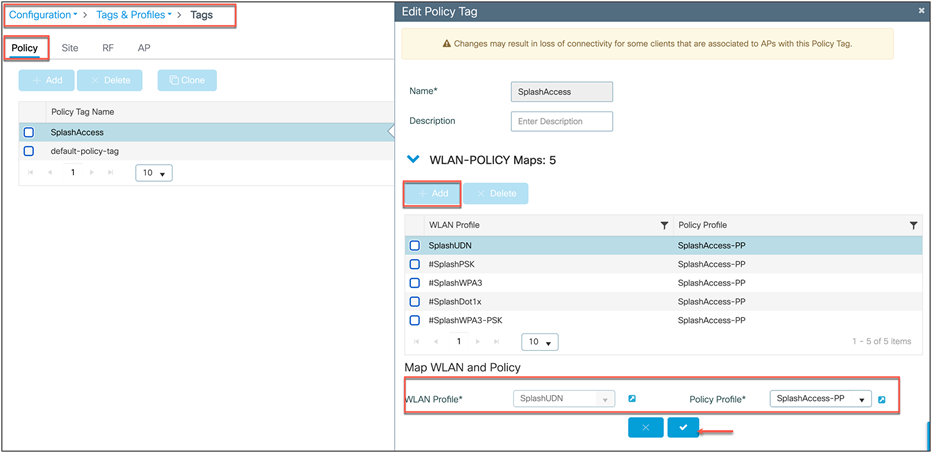Check the #SplashDot1x row checkbox
The image size is (932, 453).
pos(415,301)
